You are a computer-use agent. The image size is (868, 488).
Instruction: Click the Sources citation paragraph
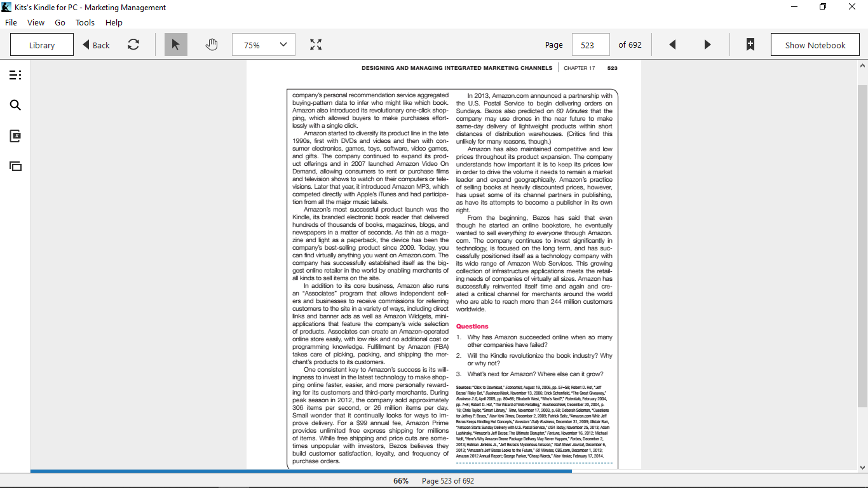(x=534, y=421)
